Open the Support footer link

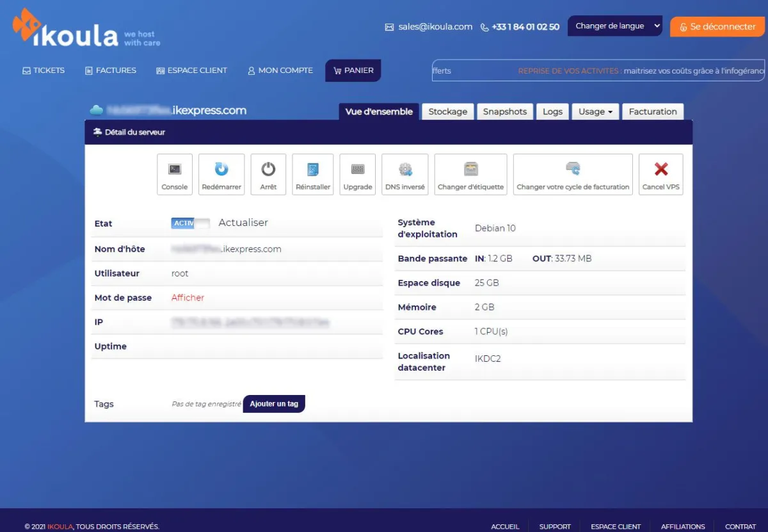[555, 527]
